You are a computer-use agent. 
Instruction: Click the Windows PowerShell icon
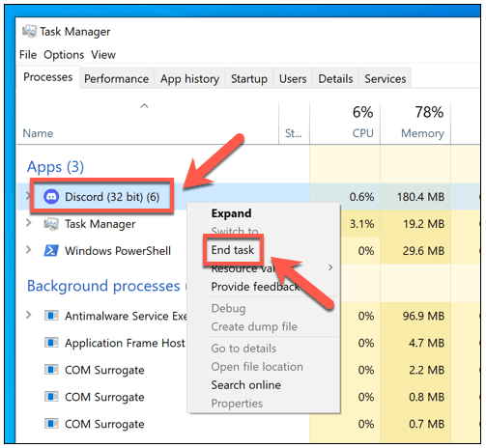click(51, 251)
